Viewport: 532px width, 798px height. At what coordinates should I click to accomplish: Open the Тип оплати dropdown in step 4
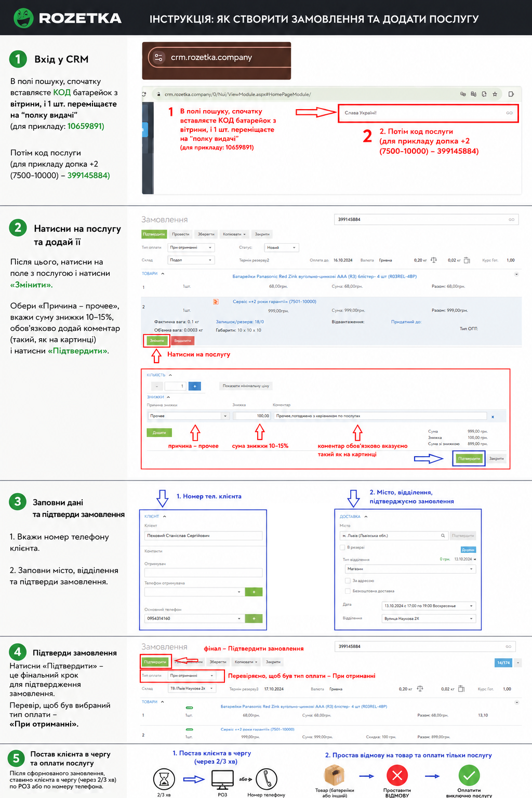pos(192,675)
